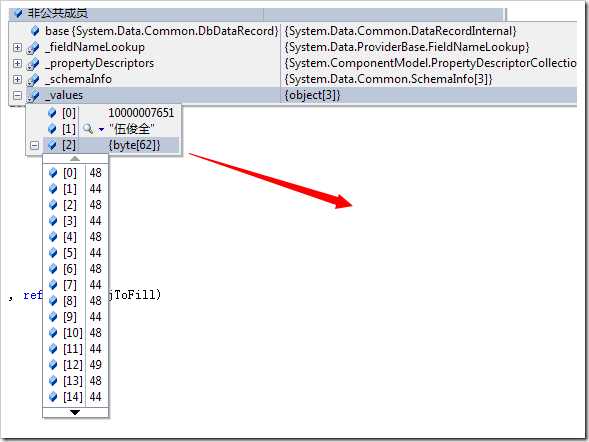Select the base {System.Data.Common.DbDataRecord} row
The width and height of the screenshot is (589, 442).
(293, 31)
